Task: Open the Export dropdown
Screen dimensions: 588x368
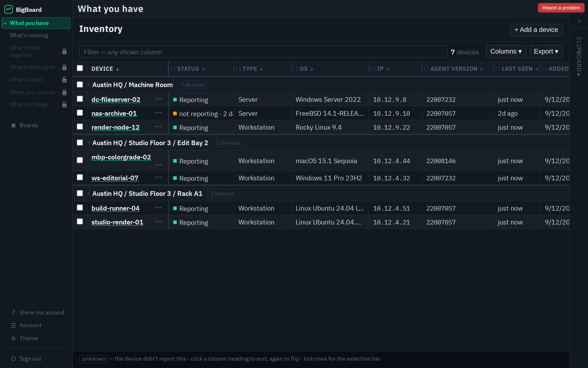Action: [x=546, y=52]
